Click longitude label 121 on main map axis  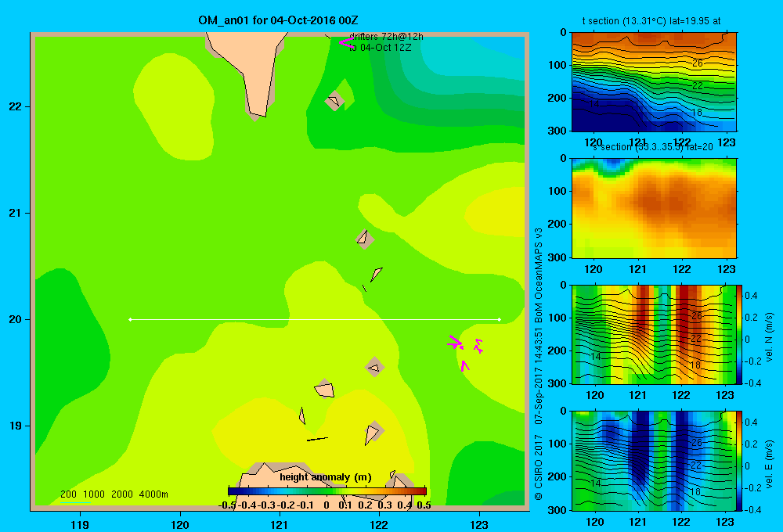tap(280, 524)
